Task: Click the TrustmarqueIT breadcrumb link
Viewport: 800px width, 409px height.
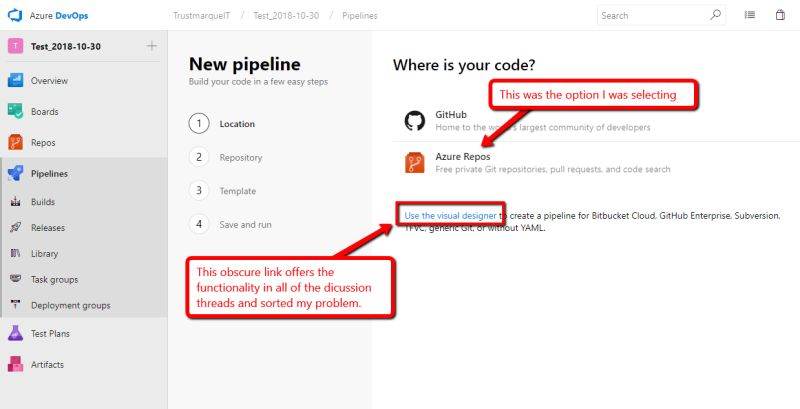Action: pyautogui.click(x=202, y=16)
